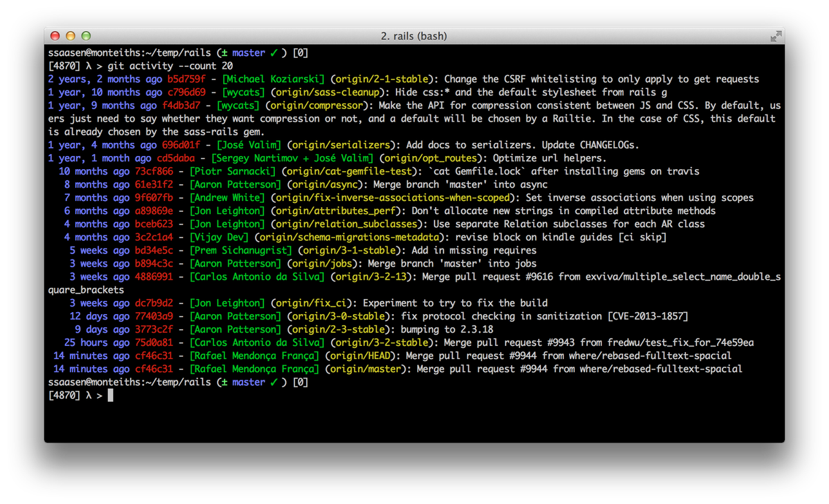Click branch name origin/3-1-stable
This screenshot has height=504, width=829.
click(349, 250)
